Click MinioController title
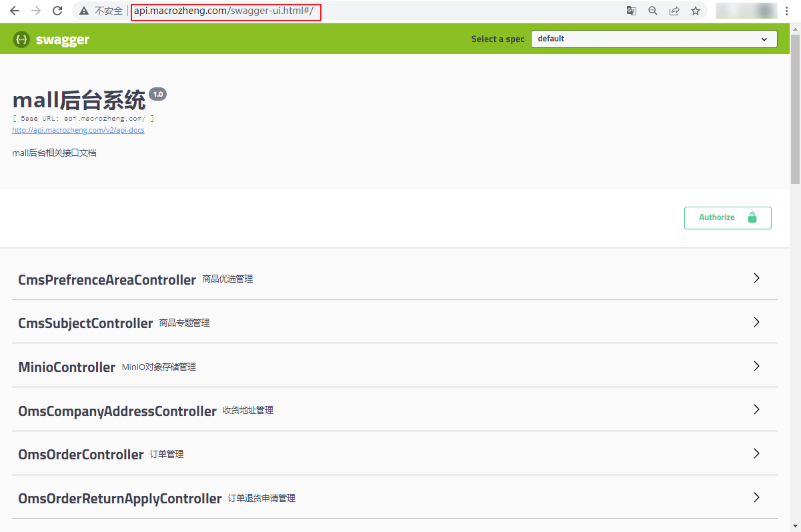This screenshot has width=801, height=532. (x=67, y=367)
